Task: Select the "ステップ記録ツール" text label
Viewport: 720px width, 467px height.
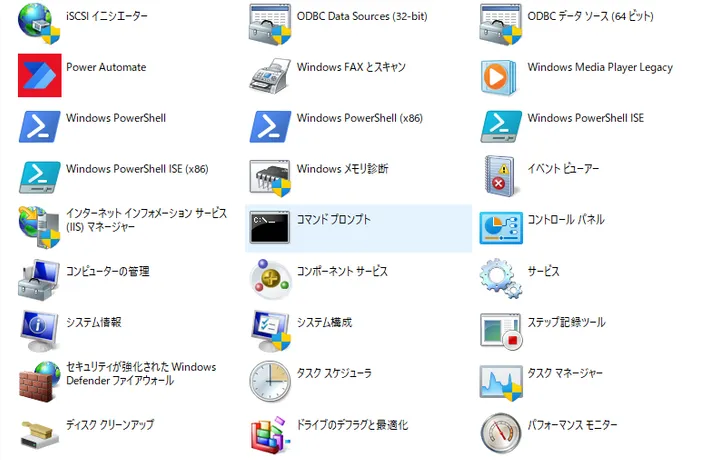Action: pos(566,322)
